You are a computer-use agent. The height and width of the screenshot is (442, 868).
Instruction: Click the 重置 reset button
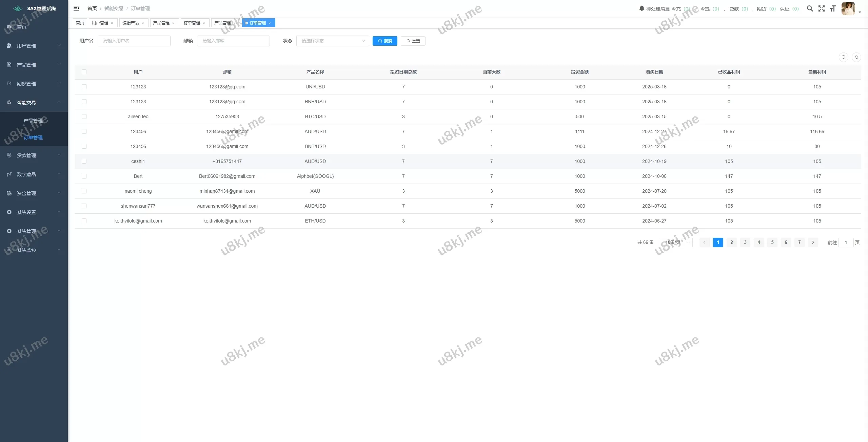[x=413, y=41]
